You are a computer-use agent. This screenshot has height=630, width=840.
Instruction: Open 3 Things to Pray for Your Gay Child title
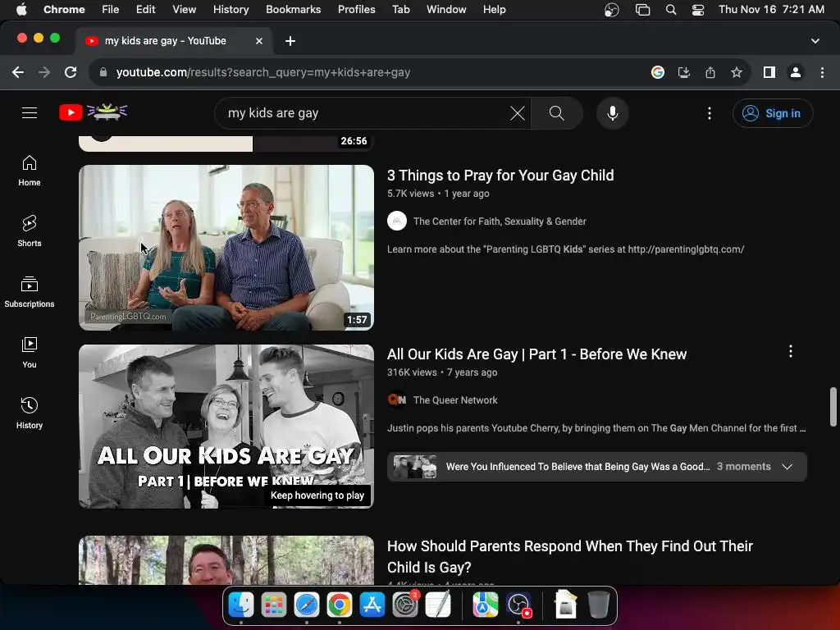(x=500, y=176)
